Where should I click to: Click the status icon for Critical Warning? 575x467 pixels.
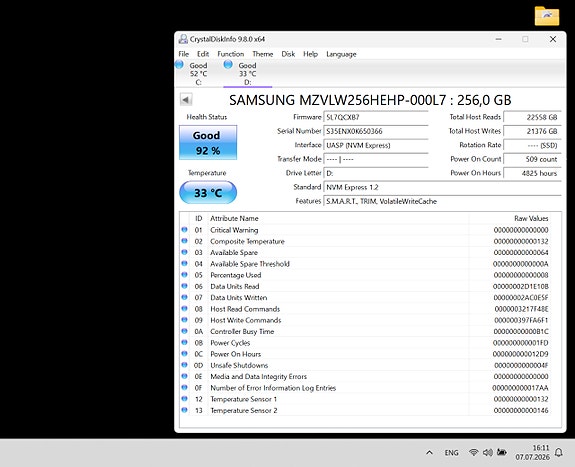[184, 230]
